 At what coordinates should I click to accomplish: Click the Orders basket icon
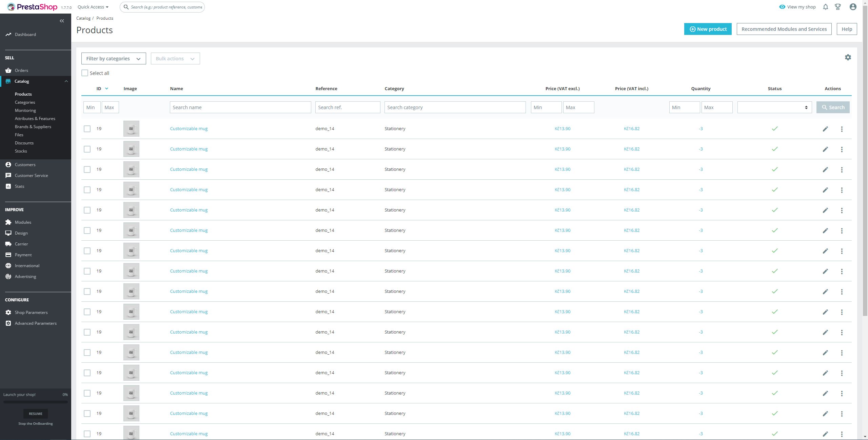8,70
